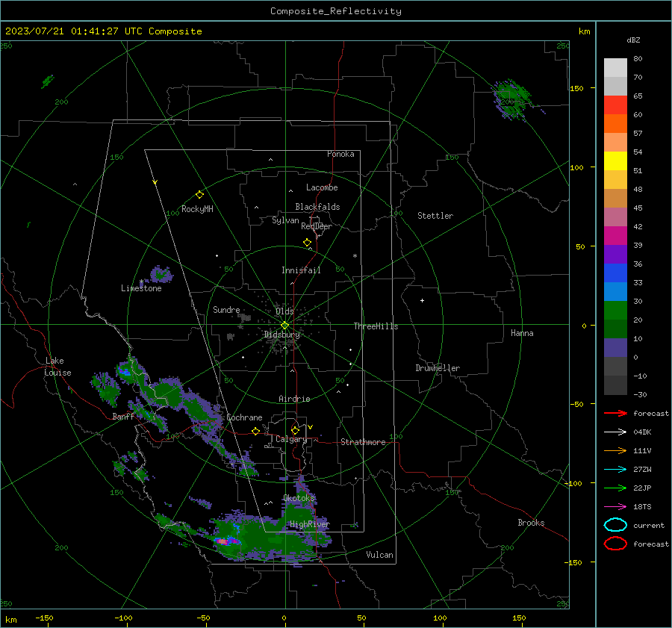This screenshot has width=672, height=628.
Task: Click the red 'forecast' ellipse legend icon
Action: (615, 544)
